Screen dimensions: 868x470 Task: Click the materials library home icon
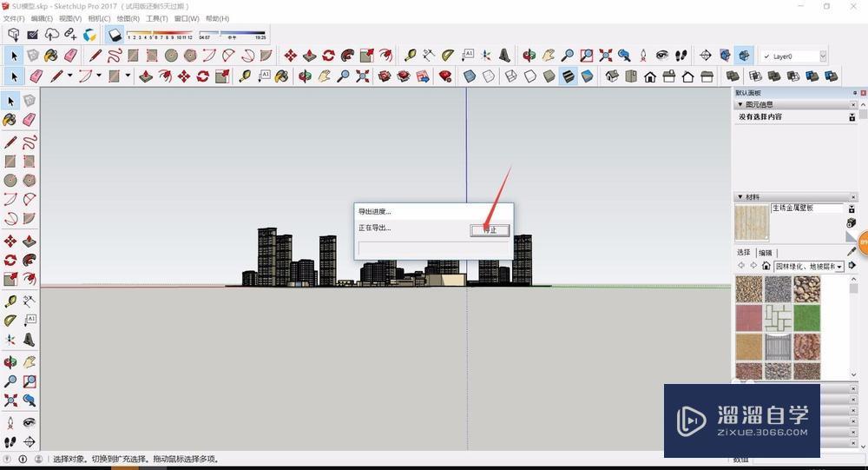tap(766, 266)
